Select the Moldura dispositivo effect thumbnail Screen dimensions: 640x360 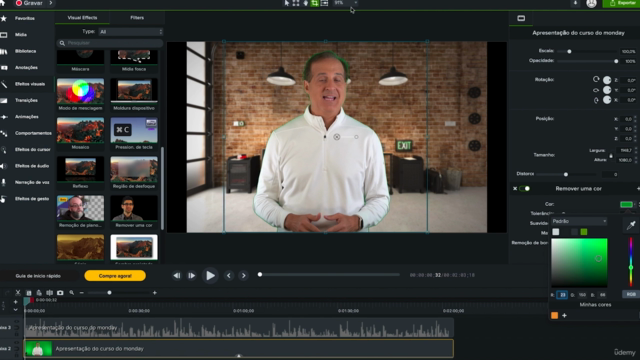pos(134,91)
